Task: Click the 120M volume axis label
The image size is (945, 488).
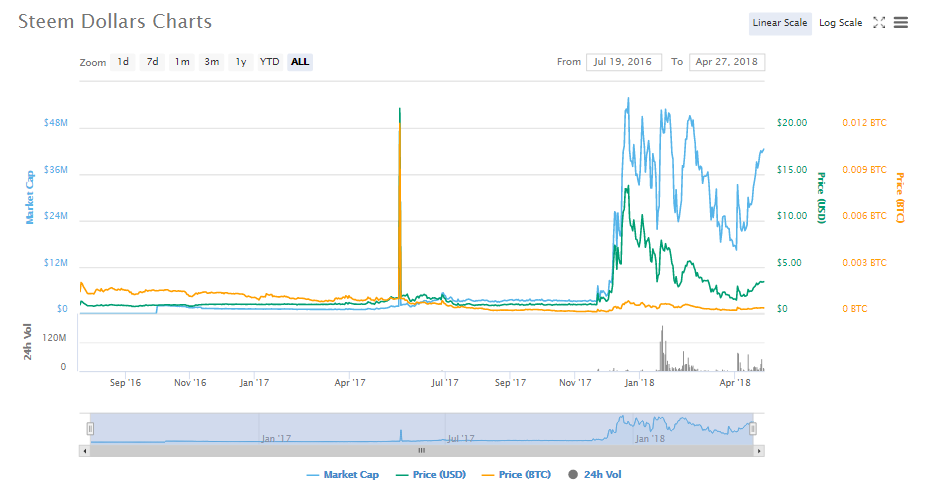Action: pos(54,338)
